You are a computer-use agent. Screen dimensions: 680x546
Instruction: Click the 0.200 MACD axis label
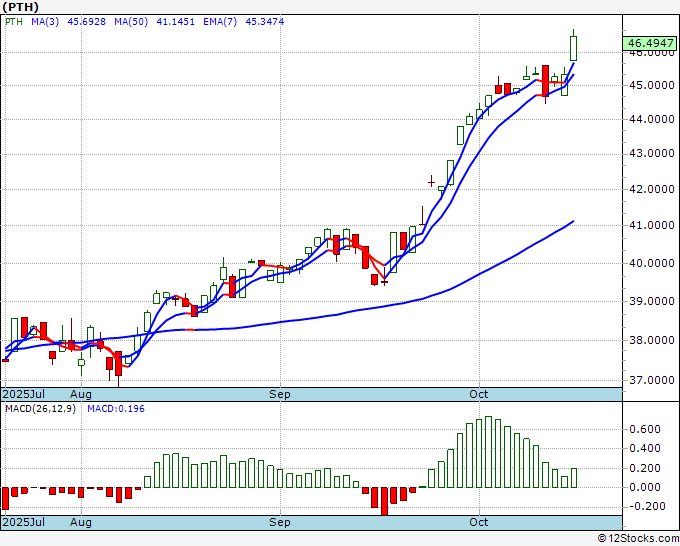(644, 468)
